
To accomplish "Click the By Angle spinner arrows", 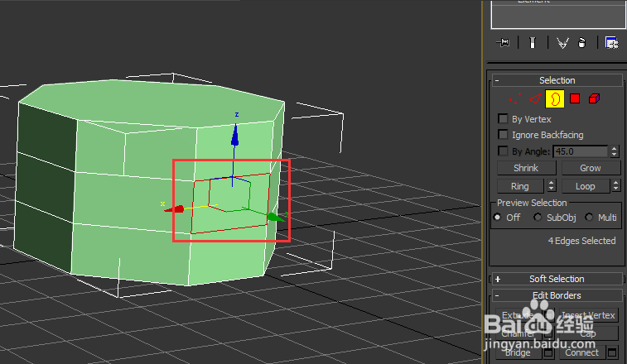I will click(615, 151).
